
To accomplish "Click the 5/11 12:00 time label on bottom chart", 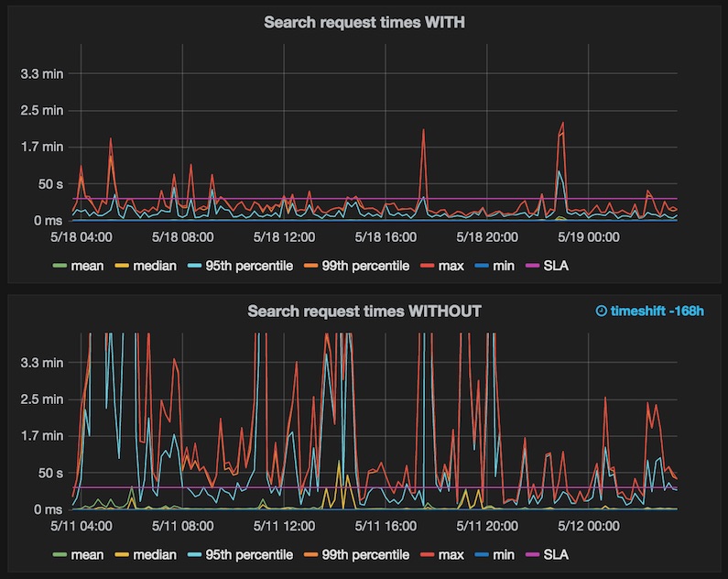I will pos(284,526).
